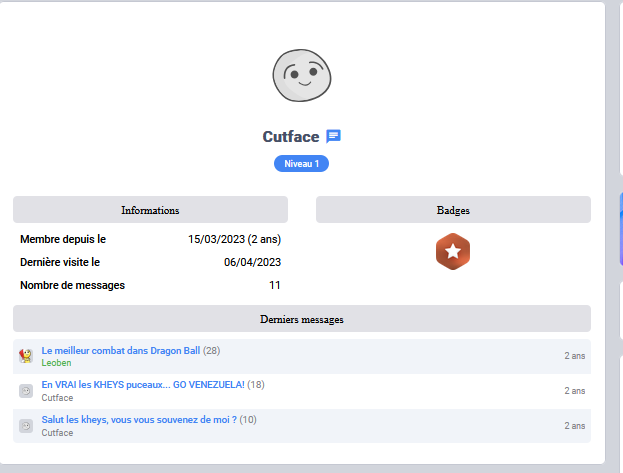Viewport: 623px width, 473px height.
Task: Click the (10) reply count
Action: point(248,420)
